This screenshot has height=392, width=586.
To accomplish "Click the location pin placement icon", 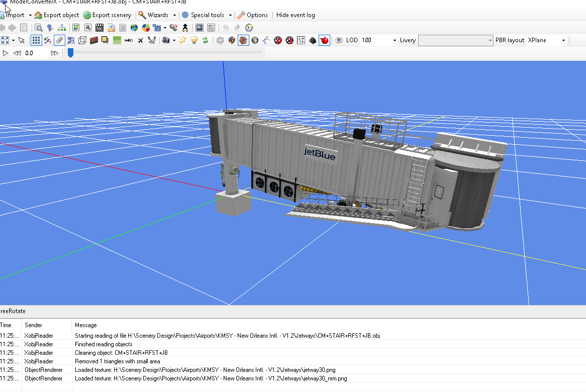I will click(x=50, y=28).
